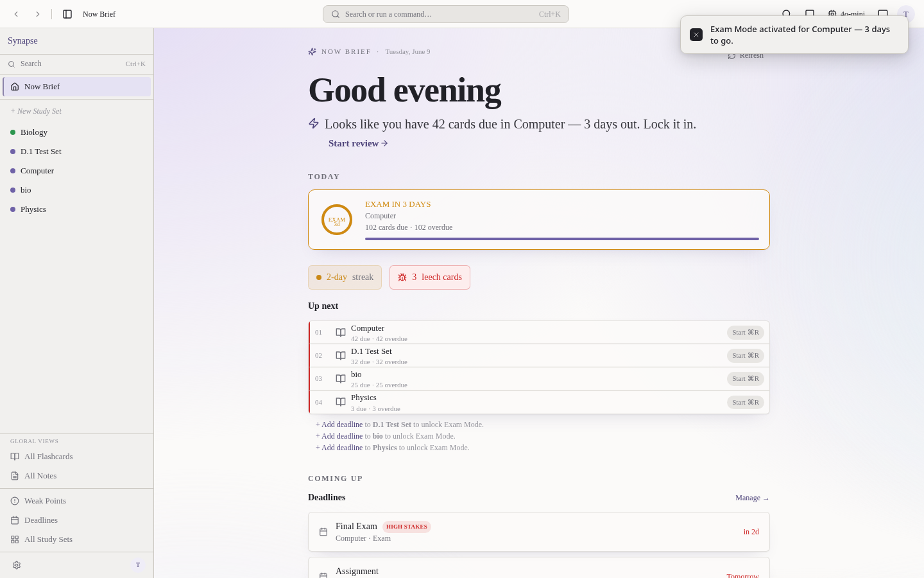924x578 pixels.
Task: Open the T profile avatar in top bar
Action: click(x=906, y=14)
